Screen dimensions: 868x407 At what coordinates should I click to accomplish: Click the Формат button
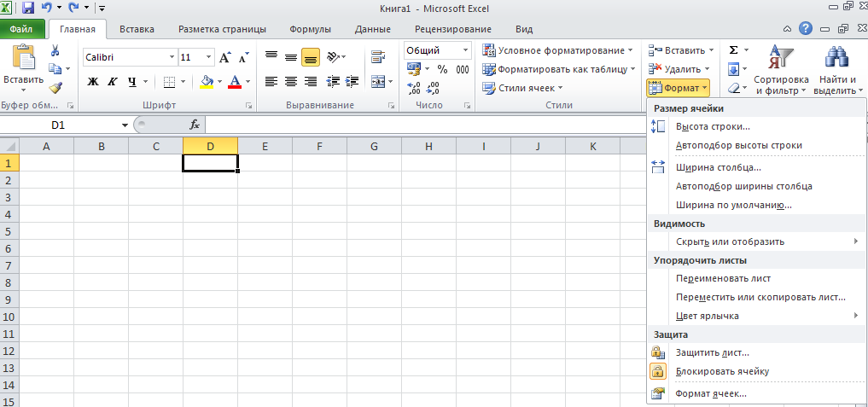pyautogui.click(x=679, y=88)
